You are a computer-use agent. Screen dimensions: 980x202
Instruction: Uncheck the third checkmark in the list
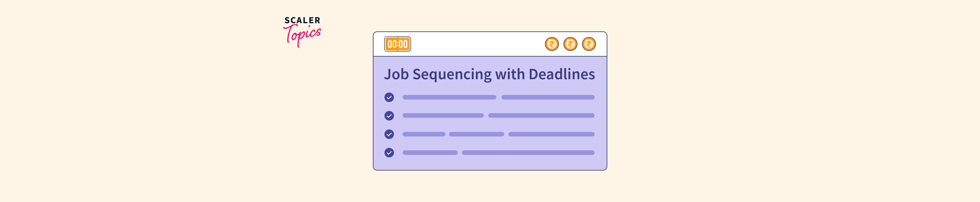click(x=389, y=134)
